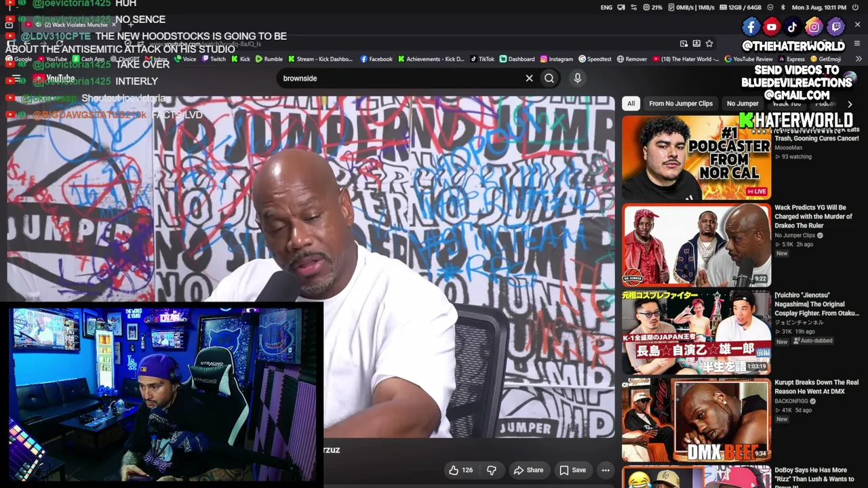Open the Dashboard bookmark

point(517,59)
